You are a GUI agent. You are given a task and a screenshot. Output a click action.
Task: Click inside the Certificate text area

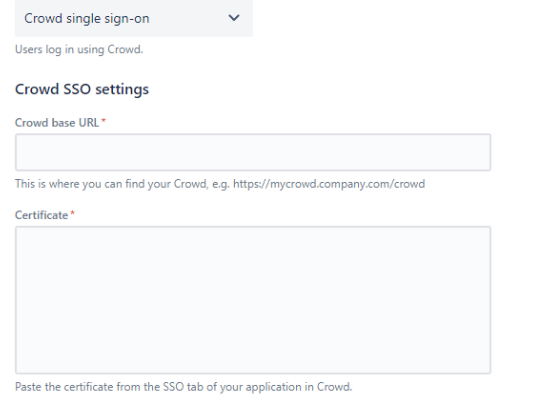coord(253,300)
